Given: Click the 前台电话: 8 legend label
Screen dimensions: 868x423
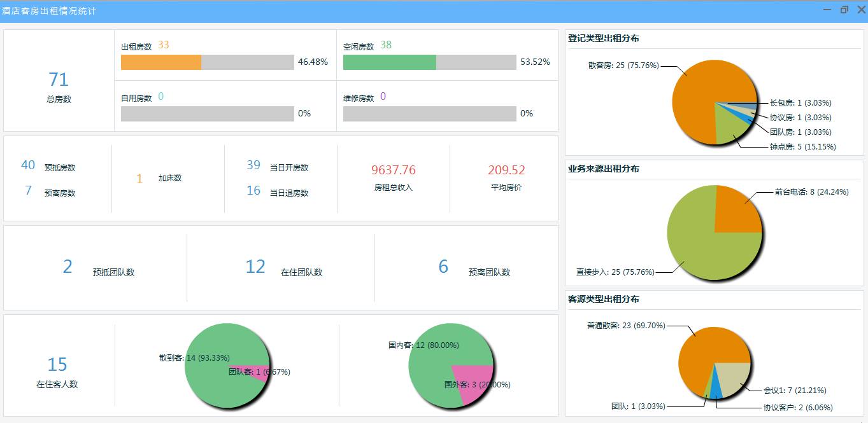Looking at the screenshot, I should point(811,192).
